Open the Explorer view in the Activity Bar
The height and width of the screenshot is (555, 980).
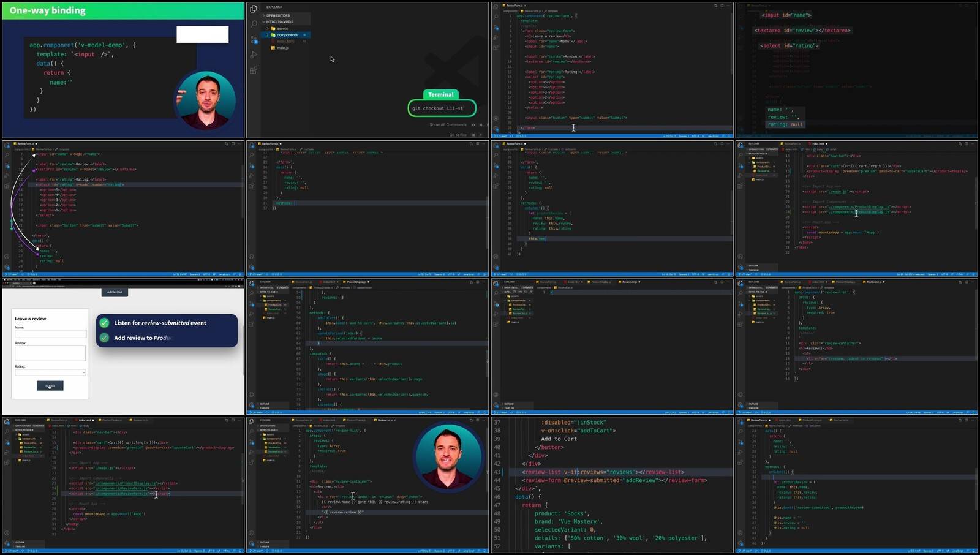tap(253, 9)
